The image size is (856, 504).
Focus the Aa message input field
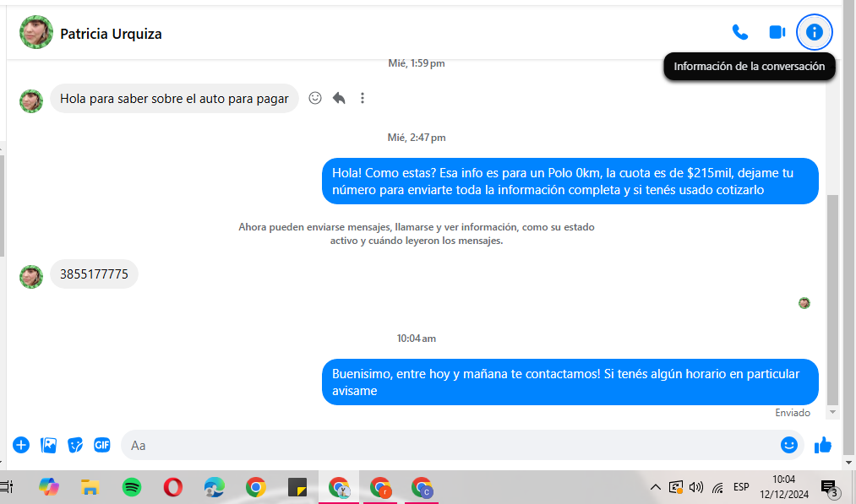pos(448,445)
